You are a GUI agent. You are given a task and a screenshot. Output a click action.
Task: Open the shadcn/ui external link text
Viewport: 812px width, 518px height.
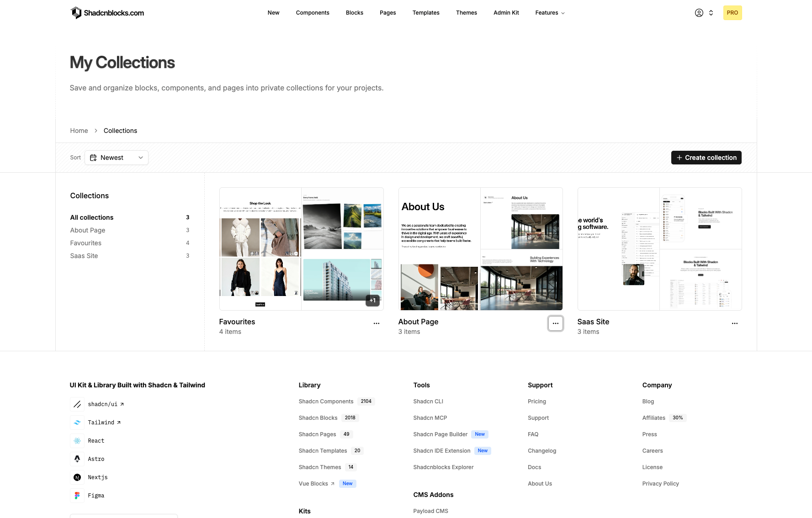tap(106, 404)
